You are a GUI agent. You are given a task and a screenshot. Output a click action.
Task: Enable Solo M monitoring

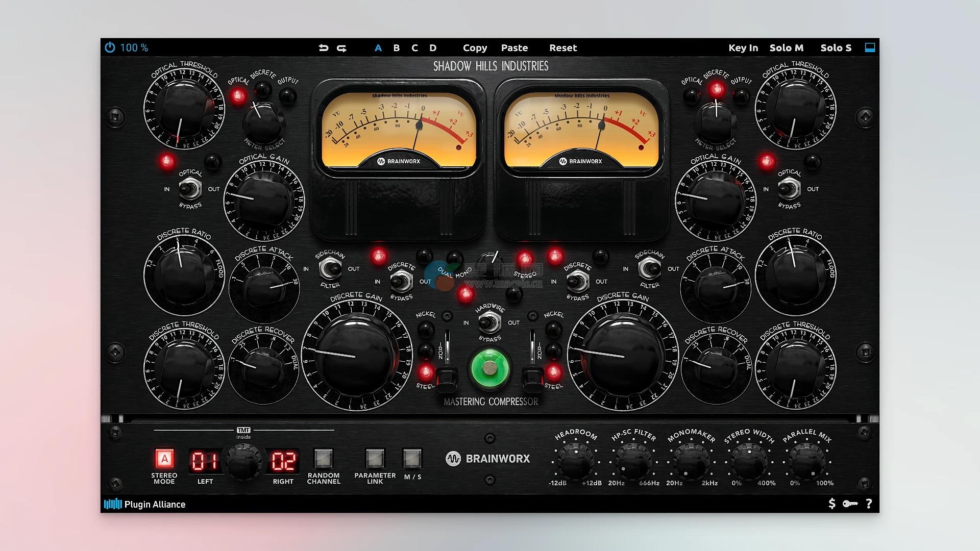(x=786, y=47)
